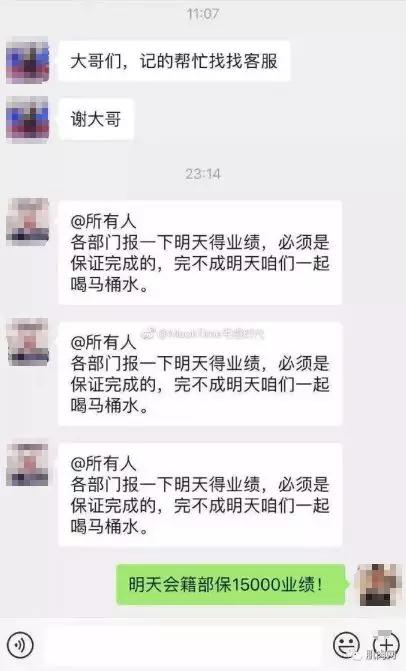Image resolution: width=406 pixels, height=671 pixels.
Task: Open own avatar beside green message
Action: click(x=379, y=585)
